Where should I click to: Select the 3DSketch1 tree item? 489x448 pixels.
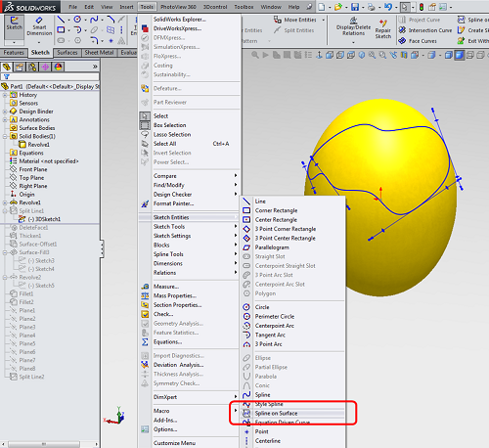click(44, 219)
